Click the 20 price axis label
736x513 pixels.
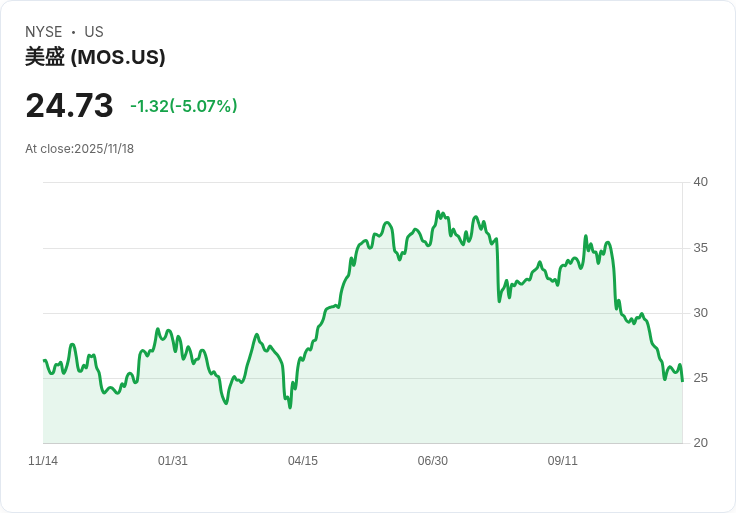click(700, 443)
